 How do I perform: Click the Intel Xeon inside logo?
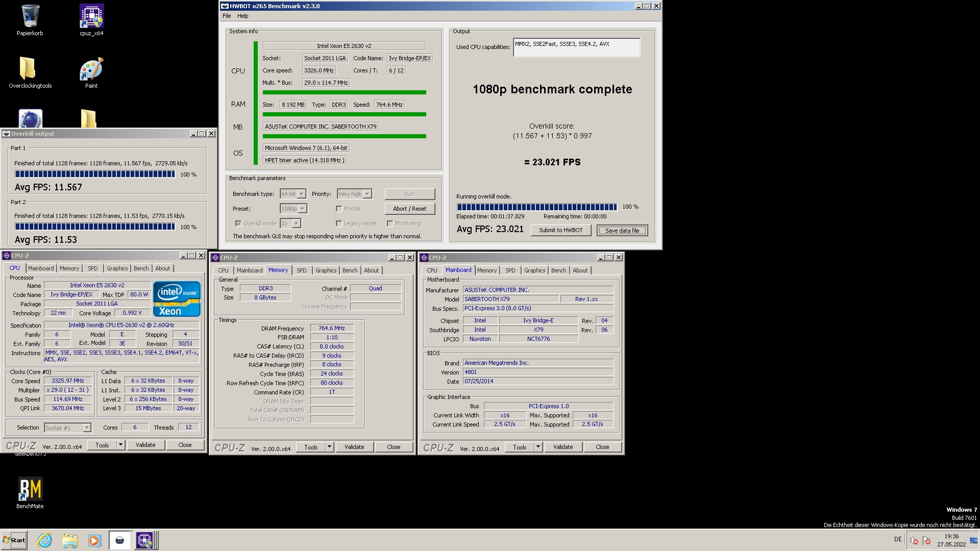(x=177, y=299)
